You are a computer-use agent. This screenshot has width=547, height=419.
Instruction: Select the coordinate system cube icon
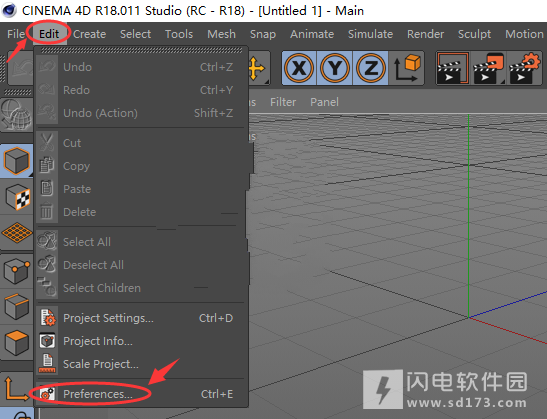pos(407,68)
